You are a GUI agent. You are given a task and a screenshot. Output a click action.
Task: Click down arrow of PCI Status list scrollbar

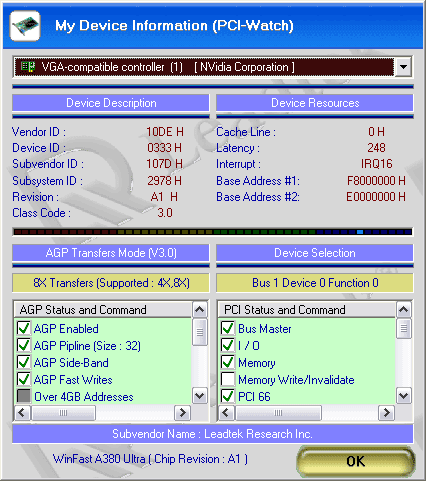coord(404,396)
